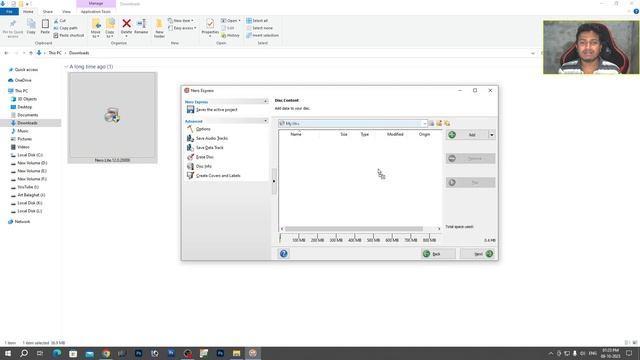Open the File menu in File Explorer

pos(9,12)
